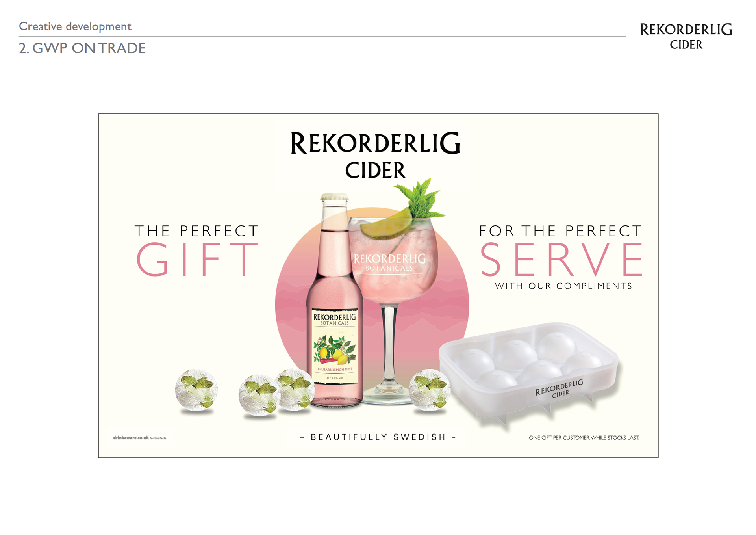Click the 'With our compliments' text
The width and height of the screenshot is (756, 535).
click(x=563, y=286)
